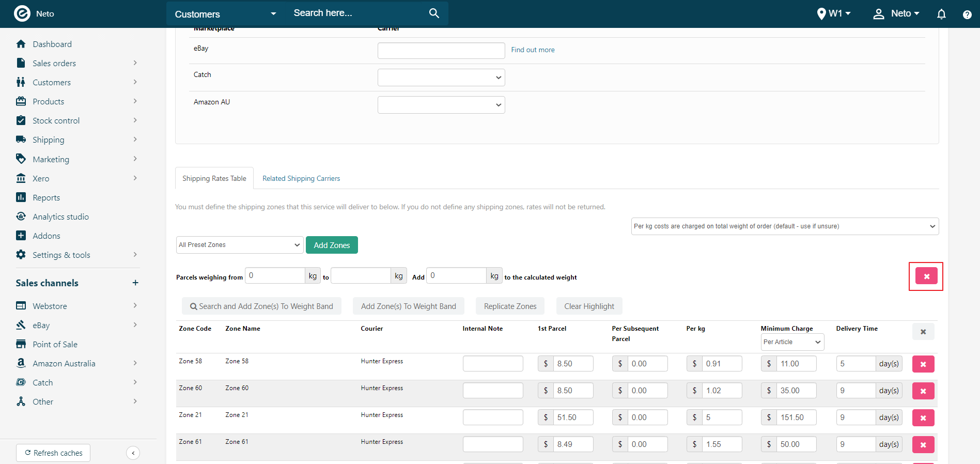Click the Webstore window icon
Viewport: 980px width, 464px height.
[x=21, y=306]
